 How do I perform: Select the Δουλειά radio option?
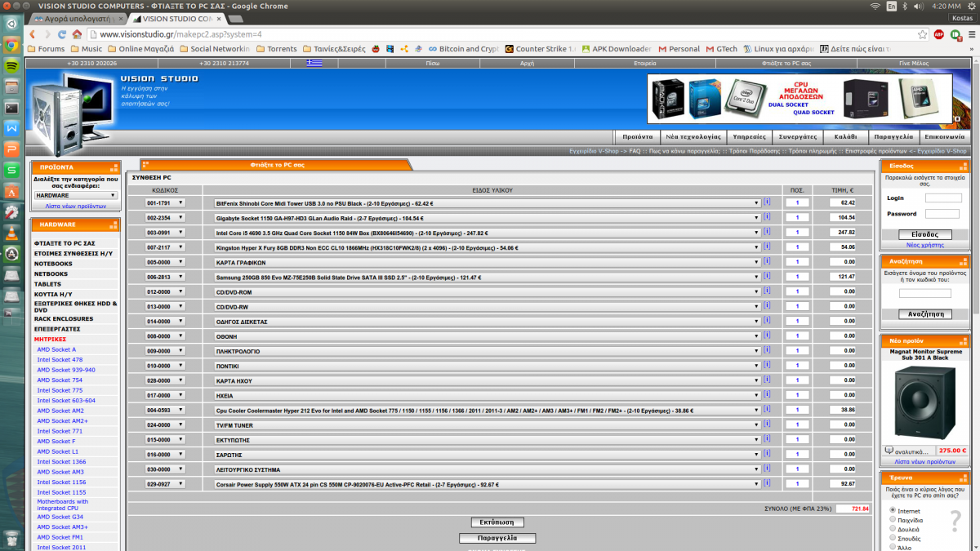point(892,529)
